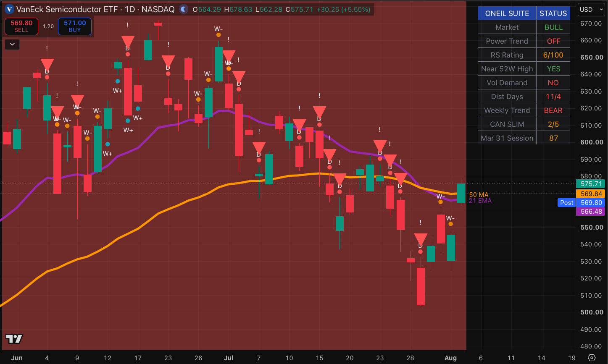Click the 500.00 price axis label

[x=592, y=312]
